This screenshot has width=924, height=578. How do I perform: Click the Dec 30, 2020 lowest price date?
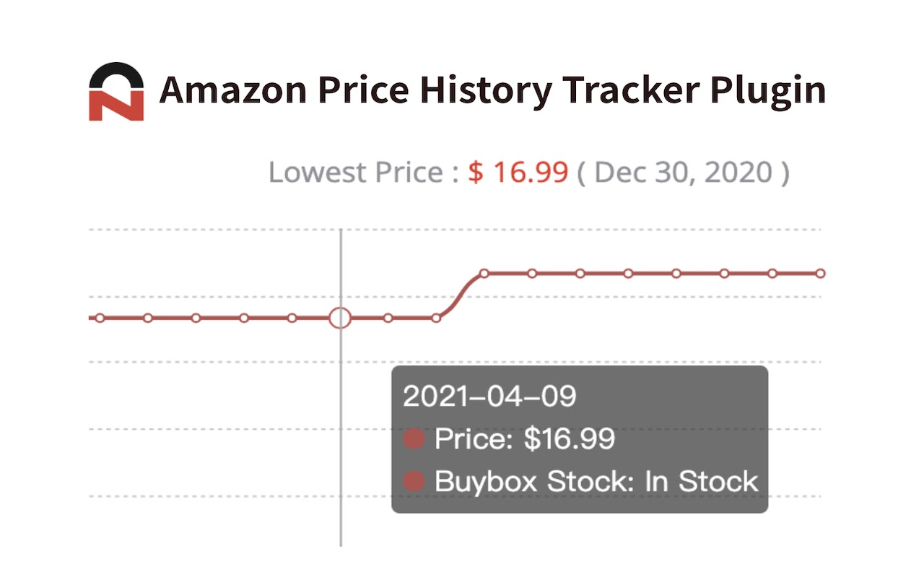(x=683, y=173)
